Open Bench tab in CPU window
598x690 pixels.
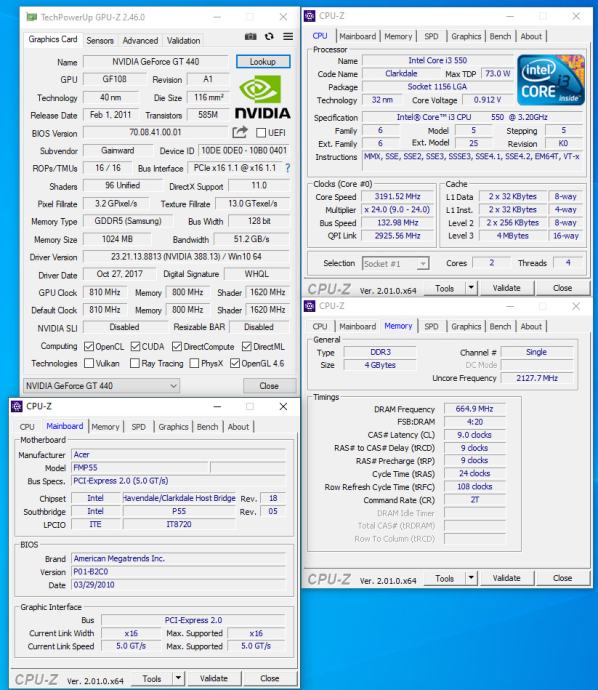(500, 37)
